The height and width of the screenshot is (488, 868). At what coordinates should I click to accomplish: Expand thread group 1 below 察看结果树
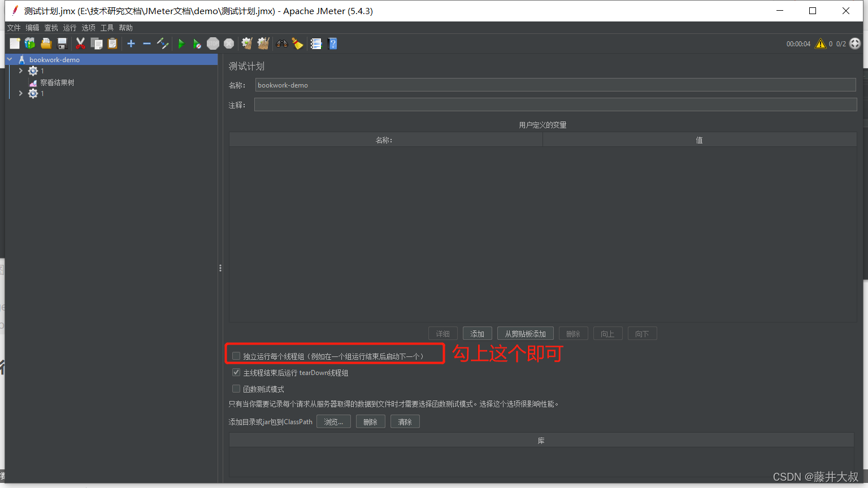[x=21, y=93]
